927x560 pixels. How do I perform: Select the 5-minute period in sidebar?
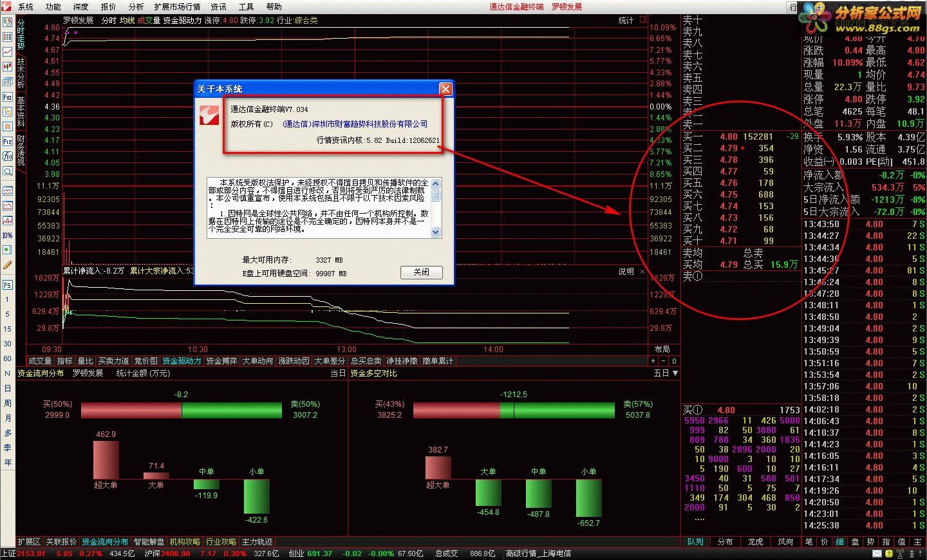point(8,314)
